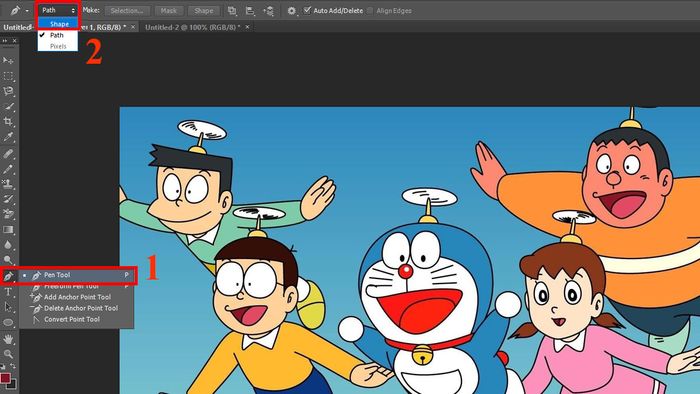
Task: Choose Path in tool mode list
Action: [58, 35]
